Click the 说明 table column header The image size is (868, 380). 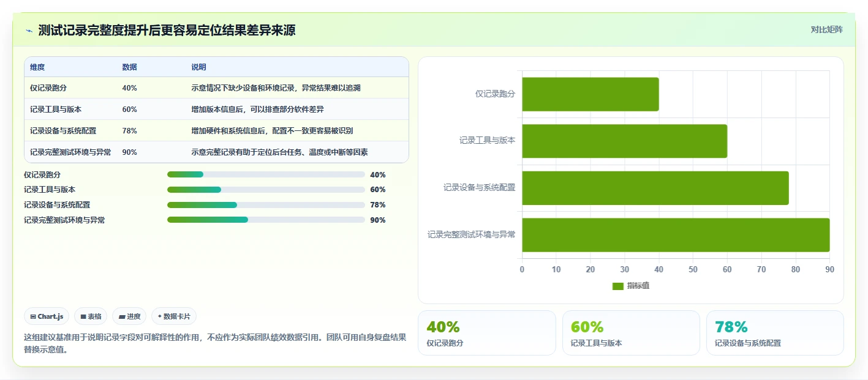click(x=198, y=67)
